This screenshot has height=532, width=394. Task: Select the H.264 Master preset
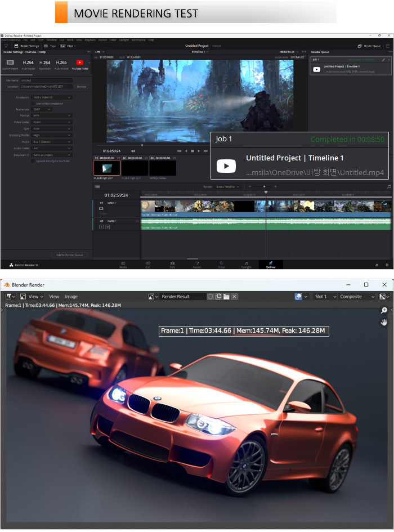click(x=28, y=65)
